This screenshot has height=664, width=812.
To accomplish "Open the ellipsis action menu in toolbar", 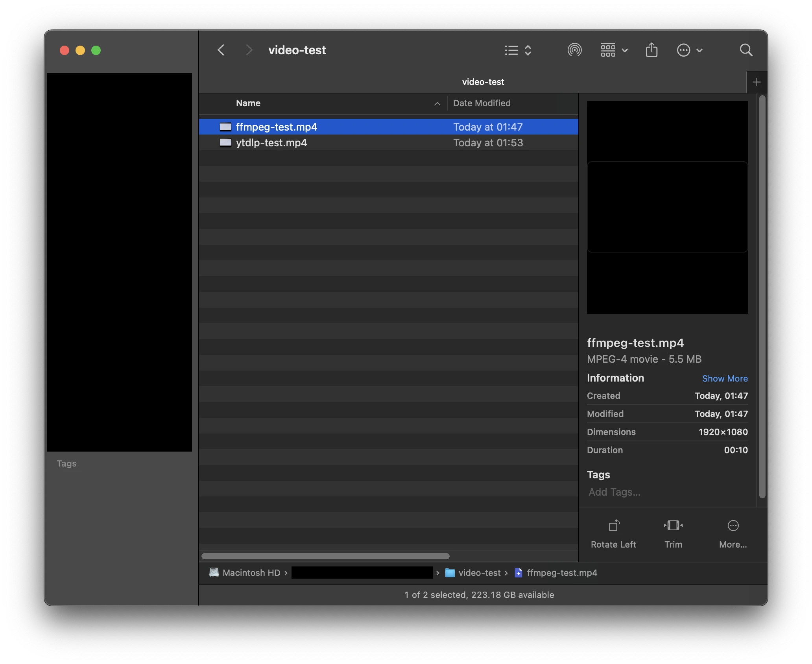I will tap(689, 50).
